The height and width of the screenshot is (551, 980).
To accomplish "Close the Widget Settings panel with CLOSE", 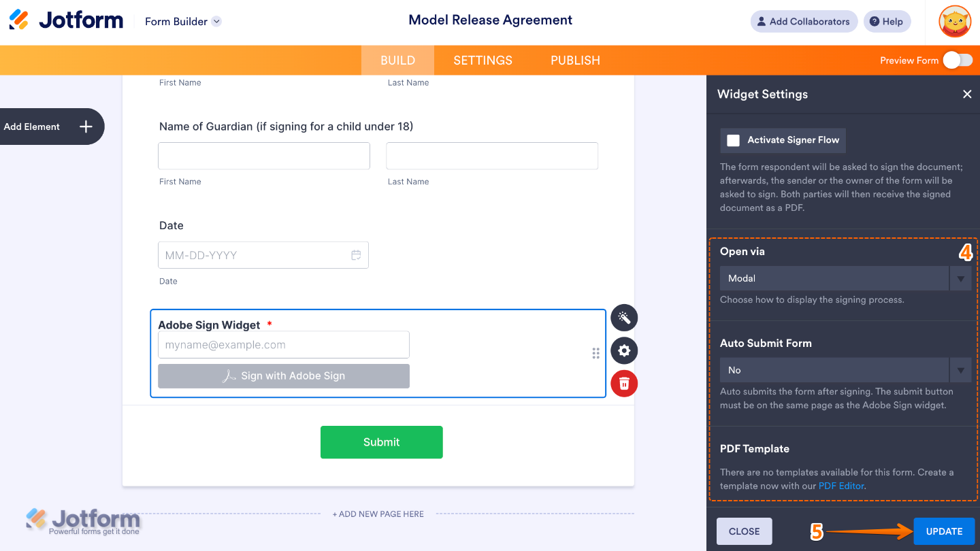I will pos(744,531).
